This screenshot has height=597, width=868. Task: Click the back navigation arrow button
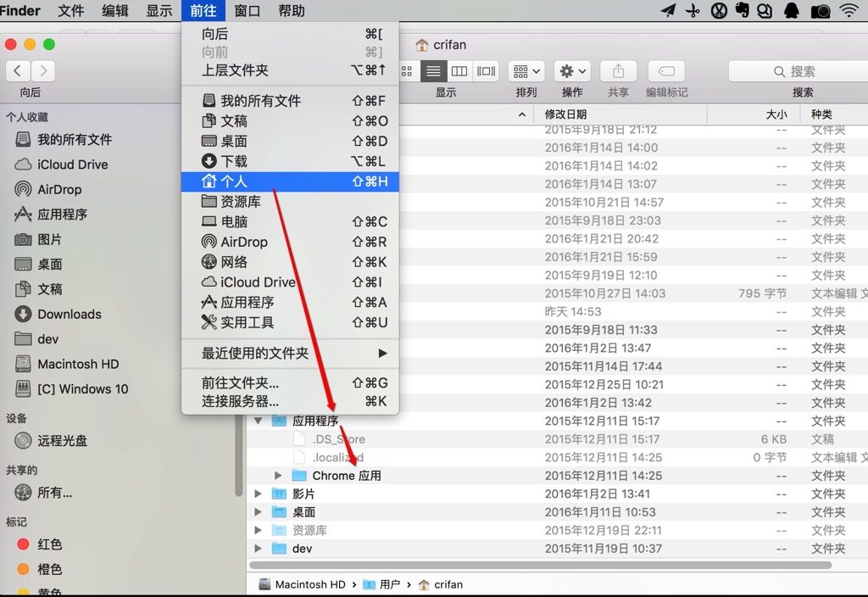click(18, 71)
